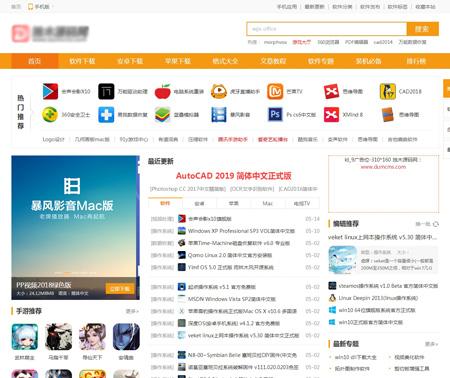Open the Qomo Linux 2.0 list entry
Image resolution: width=450 pixels, height=378 pixels.
[x=230, y=255]
